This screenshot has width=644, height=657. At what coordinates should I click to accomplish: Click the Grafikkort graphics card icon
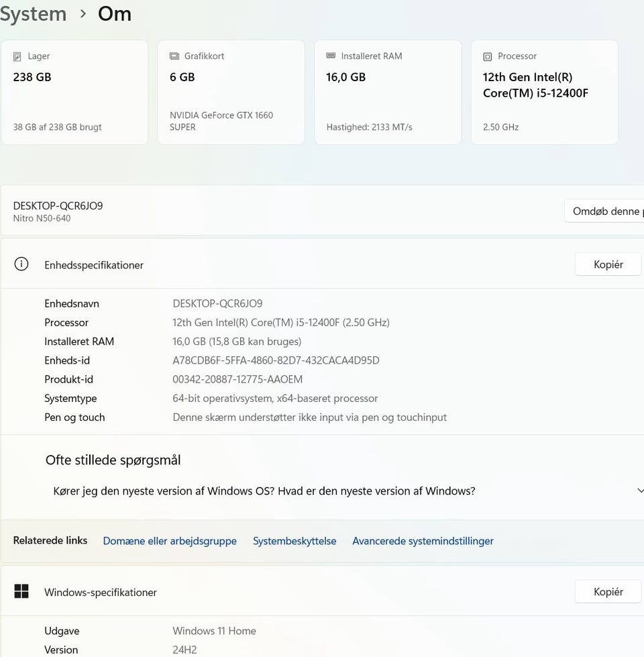click(174, 56)
